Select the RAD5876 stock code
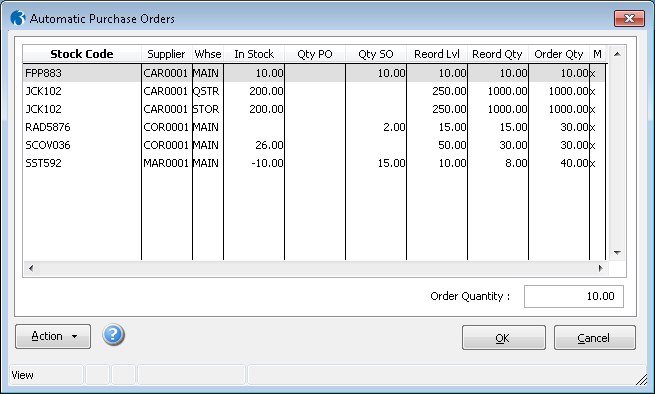655x394 pixels. [x=48, y=127]
